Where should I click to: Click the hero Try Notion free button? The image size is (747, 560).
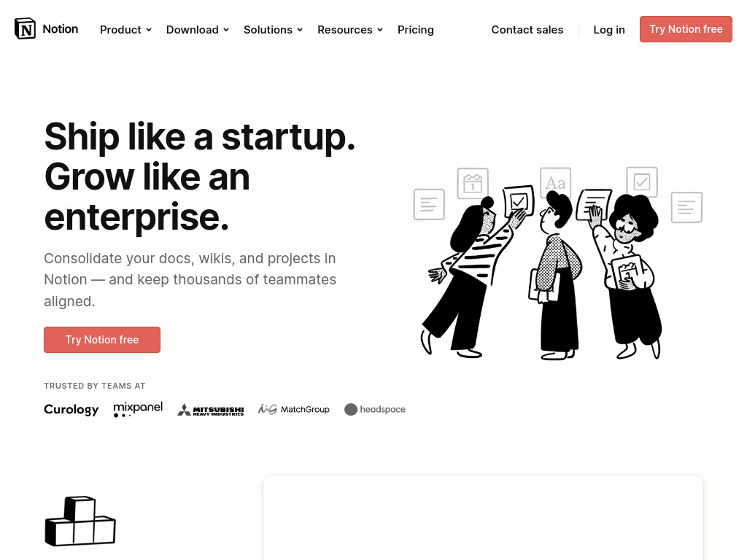click(x=102, y=340)
